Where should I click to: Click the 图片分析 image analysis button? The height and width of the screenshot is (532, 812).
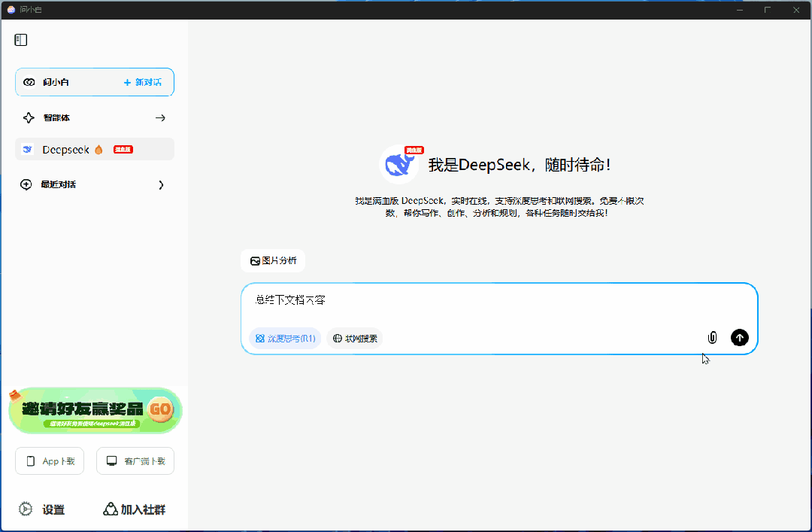click(273, 260)
